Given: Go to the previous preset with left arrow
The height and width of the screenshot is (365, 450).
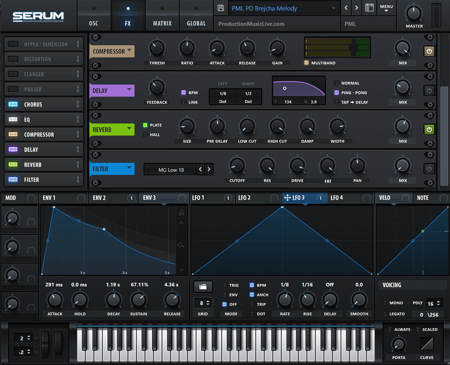Looking at the screenshot, I should pos(346,8).
